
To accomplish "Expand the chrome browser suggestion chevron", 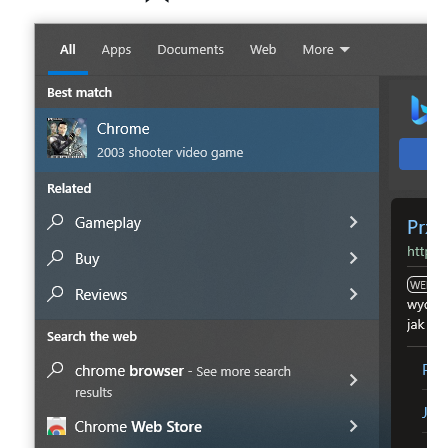I will 354,380.
